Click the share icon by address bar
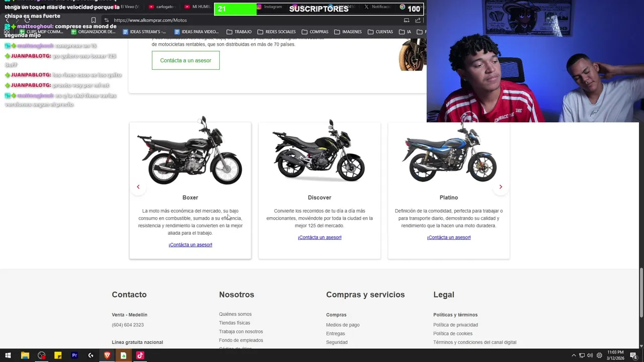644x362 pixels. click(x=418, y=20)
